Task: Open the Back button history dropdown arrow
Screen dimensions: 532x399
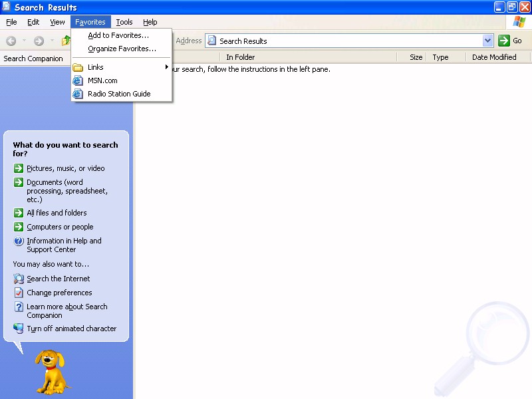Action: [x=24, y=41]
